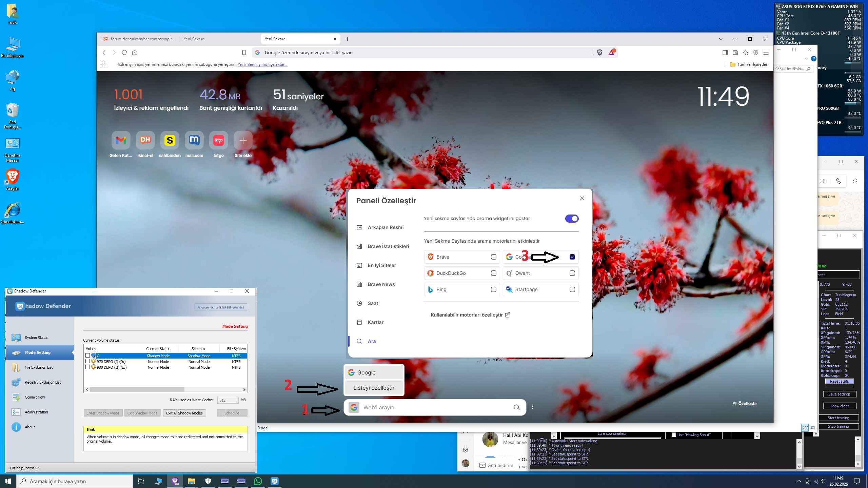Open Geri Dönüşüm recycle bin desktop icon
Viewport: 868px width, 488px height.
click(13, 116)
